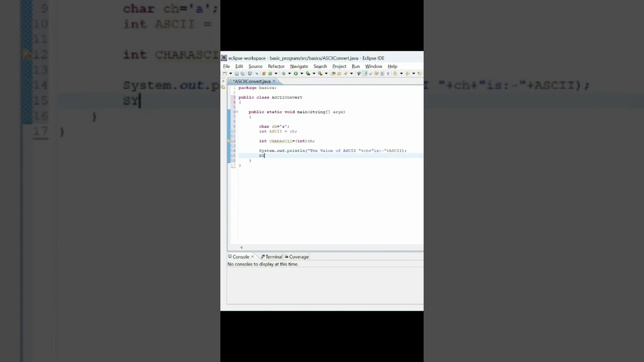Toggle Skip All Breakpoints icon
Image resolution: width=644 pixels, height=362 pixels.
tap(257, 73)
